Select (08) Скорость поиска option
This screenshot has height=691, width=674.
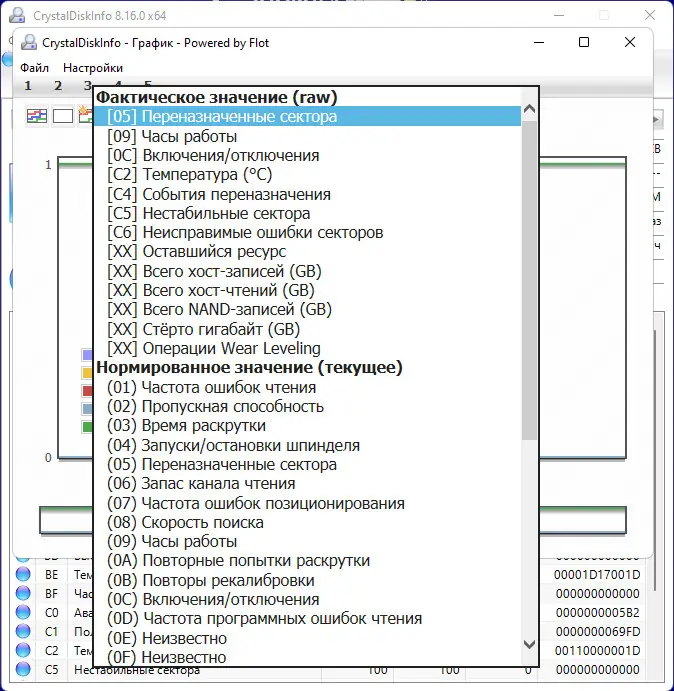(307, 522)
